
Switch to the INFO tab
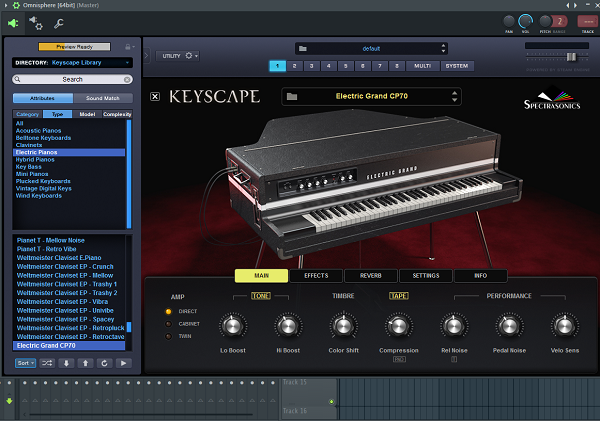point(481,276)
